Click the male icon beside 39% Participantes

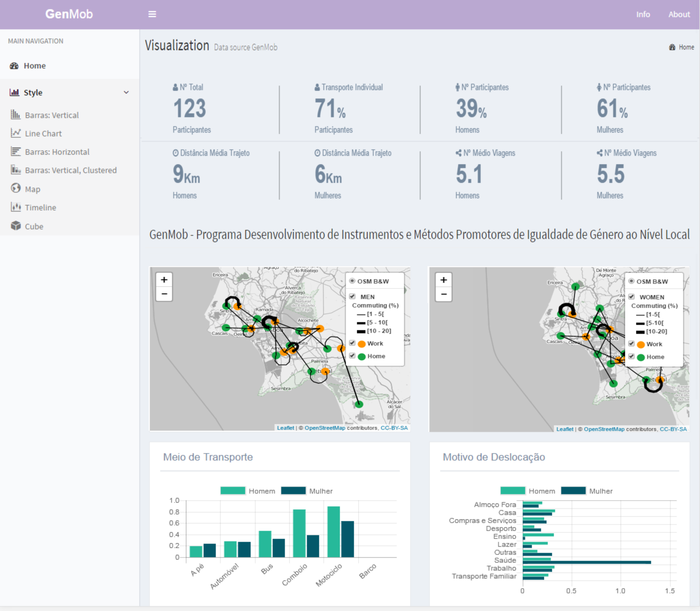pos(457,87)
